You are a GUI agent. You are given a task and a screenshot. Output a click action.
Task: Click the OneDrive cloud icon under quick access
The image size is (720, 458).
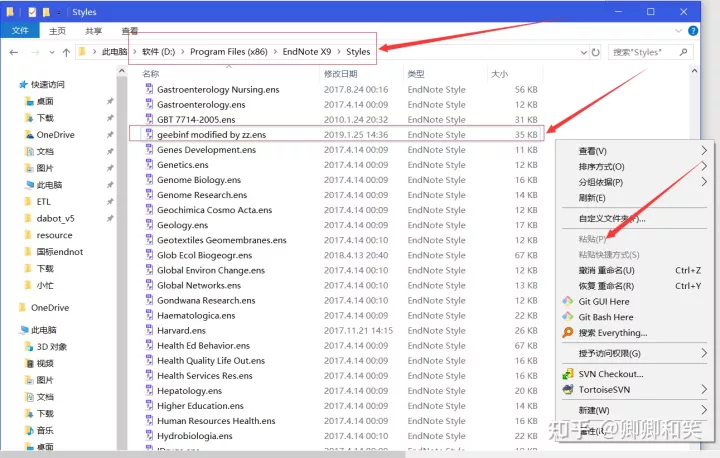click(29, 135)
